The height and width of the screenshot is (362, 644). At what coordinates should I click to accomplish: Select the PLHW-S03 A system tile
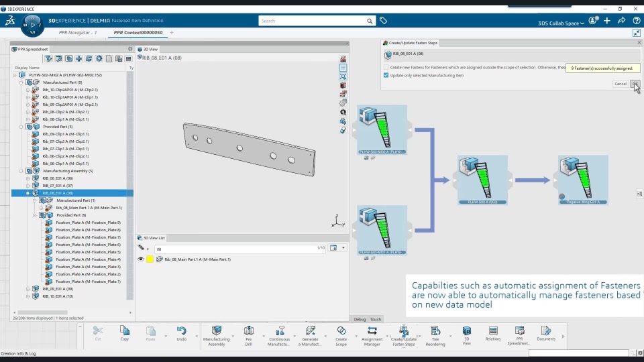click(482, 180)
